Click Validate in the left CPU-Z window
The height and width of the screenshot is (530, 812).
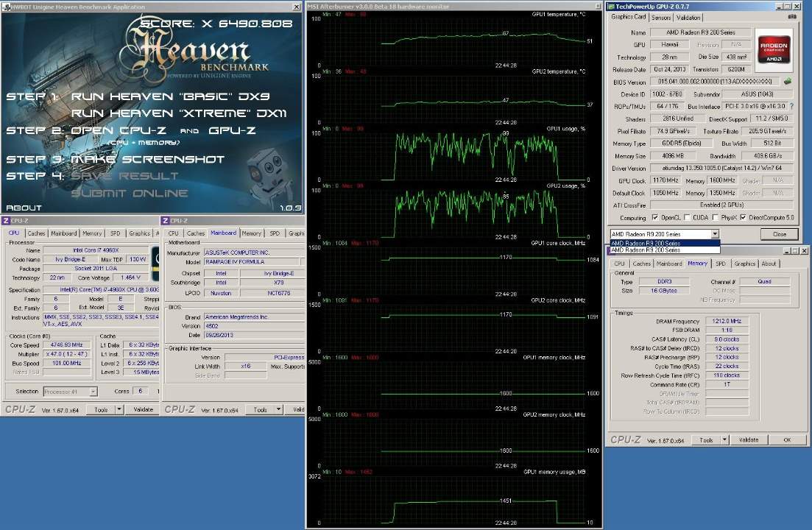pos(143,409)
